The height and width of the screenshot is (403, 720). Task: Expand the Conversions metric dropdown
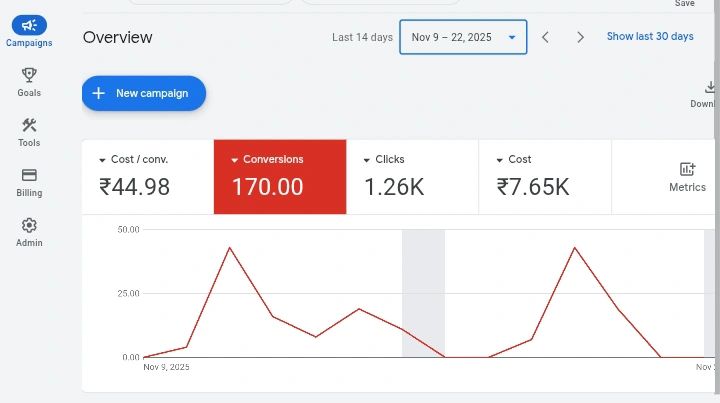[234, 160]
